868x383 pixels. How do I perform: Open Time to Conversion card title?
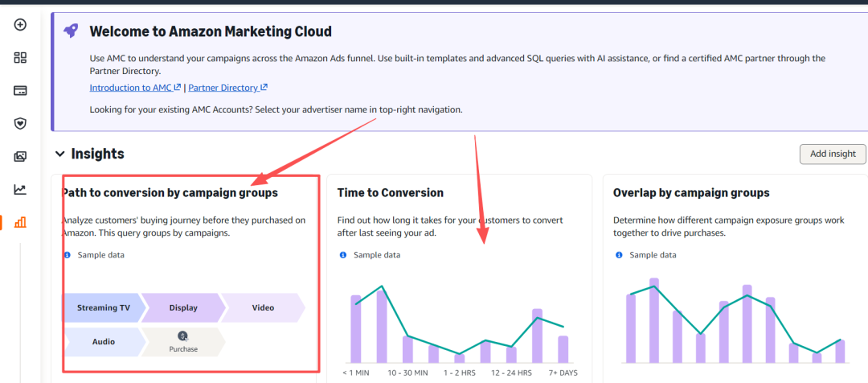[x=390, y=193]
